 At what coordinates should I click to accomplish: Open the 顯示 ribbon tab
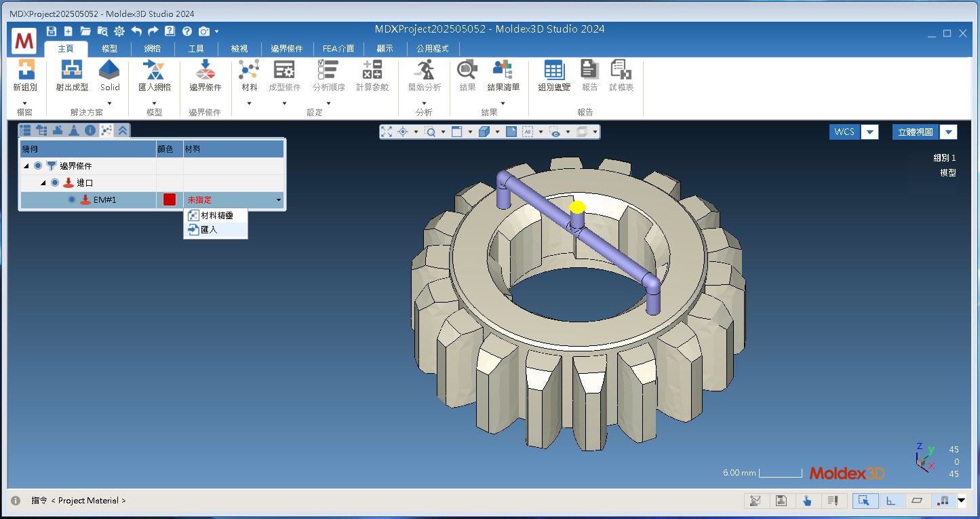click(385, 49)
